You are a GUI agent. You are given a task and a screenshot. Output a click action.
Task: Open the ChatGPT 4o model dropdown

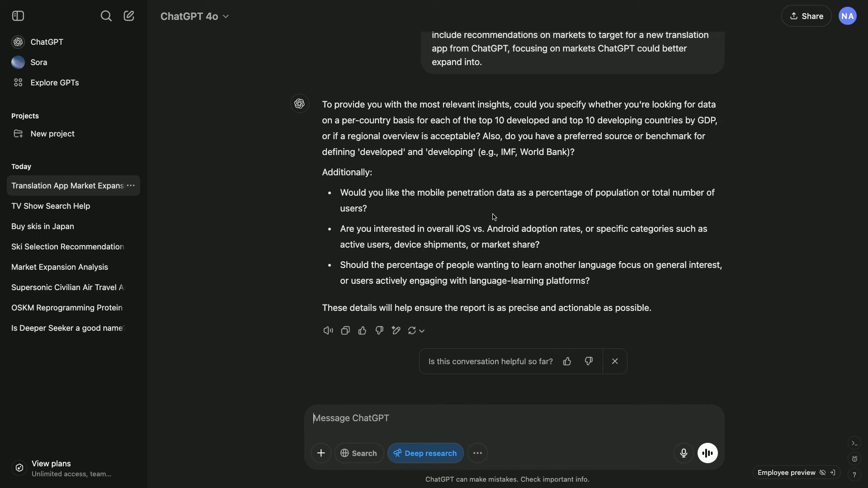click(x=195, y=16)
